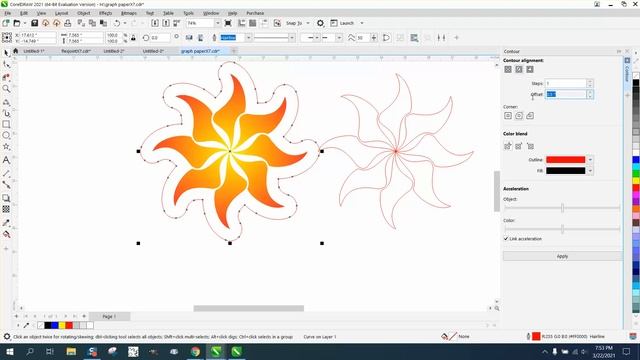Click Welcome screen home icon tab
The width and height of the screenshot is (640, 360).
[x=16, y=51]
